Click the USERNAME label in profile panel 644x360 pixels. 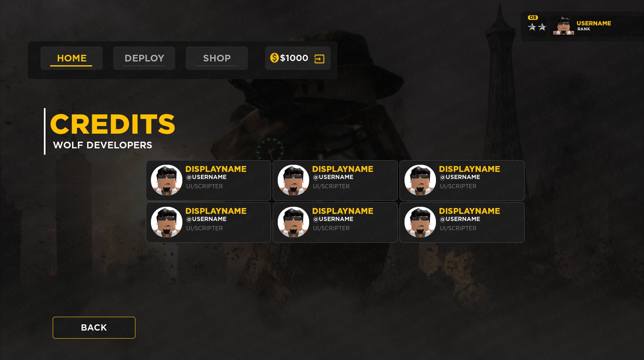594,23
